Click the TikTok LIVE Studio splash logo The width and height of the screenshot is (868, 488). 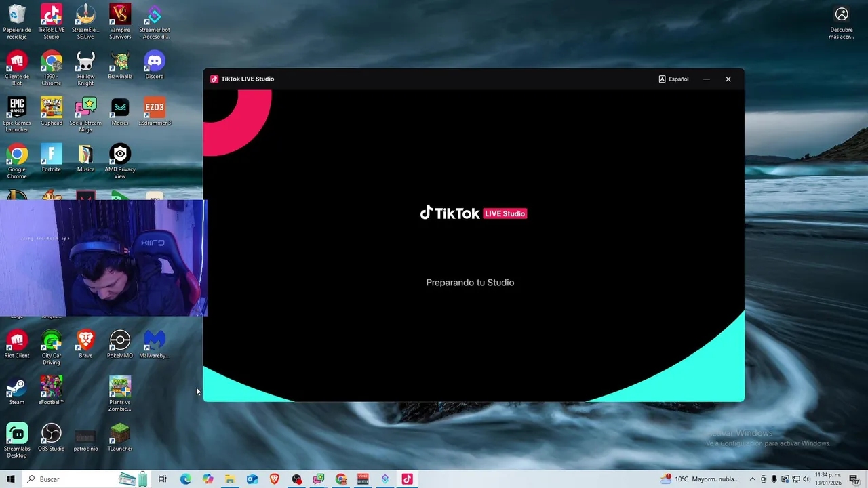click(473, 213)
